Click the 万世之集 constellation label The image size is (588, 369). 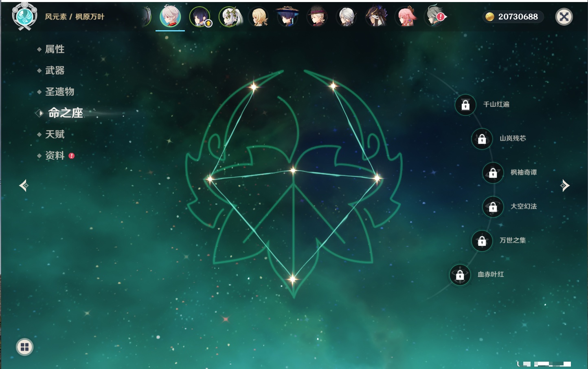coord(513,240)
